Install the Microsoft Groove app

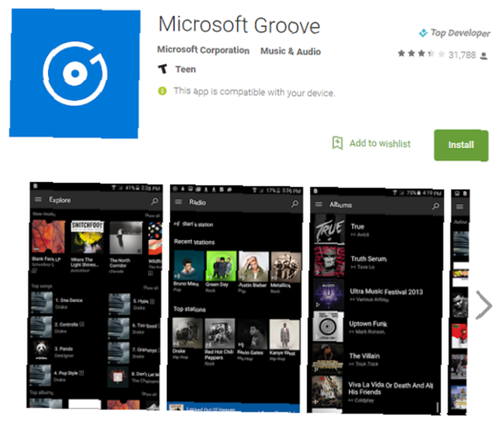pyautogui.click(x=461, y=145)
